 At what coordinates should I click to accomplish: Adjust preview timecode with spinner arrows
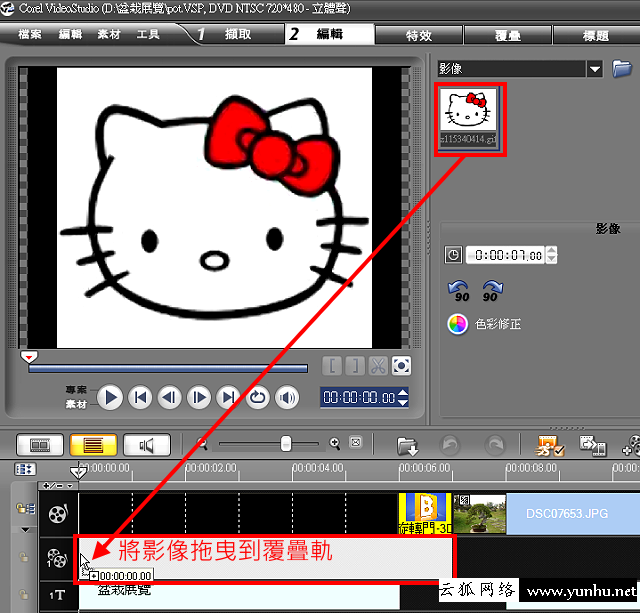coord(402,397)
